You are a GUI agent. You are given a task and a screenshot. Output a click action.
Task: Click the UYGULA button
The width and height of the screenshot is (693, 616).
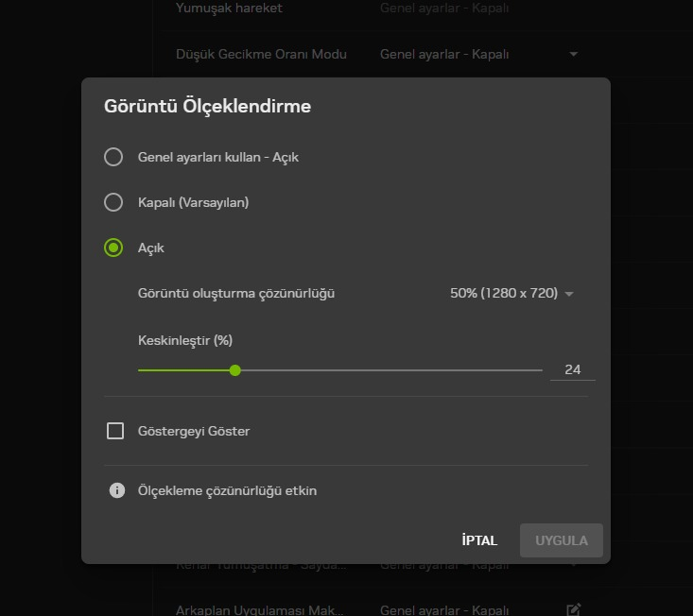pos(562,540)
